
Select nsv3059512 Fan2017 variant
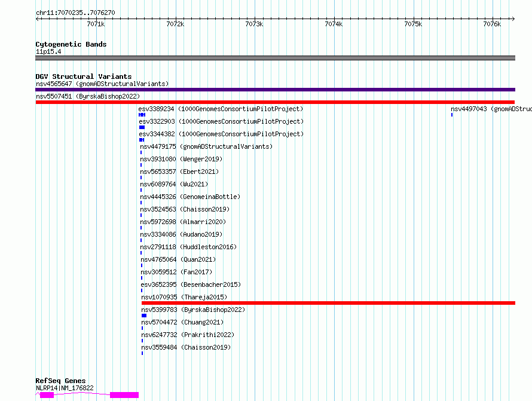point(176,272)
